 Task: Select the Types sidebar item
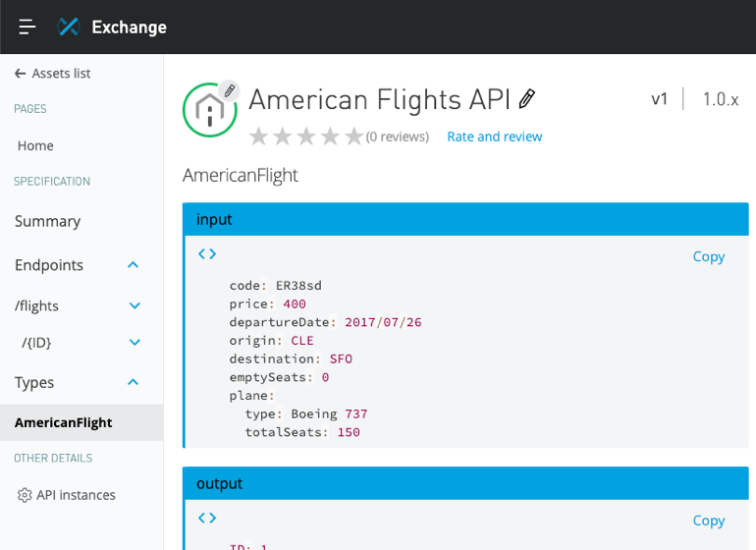(x=34, y=383)
